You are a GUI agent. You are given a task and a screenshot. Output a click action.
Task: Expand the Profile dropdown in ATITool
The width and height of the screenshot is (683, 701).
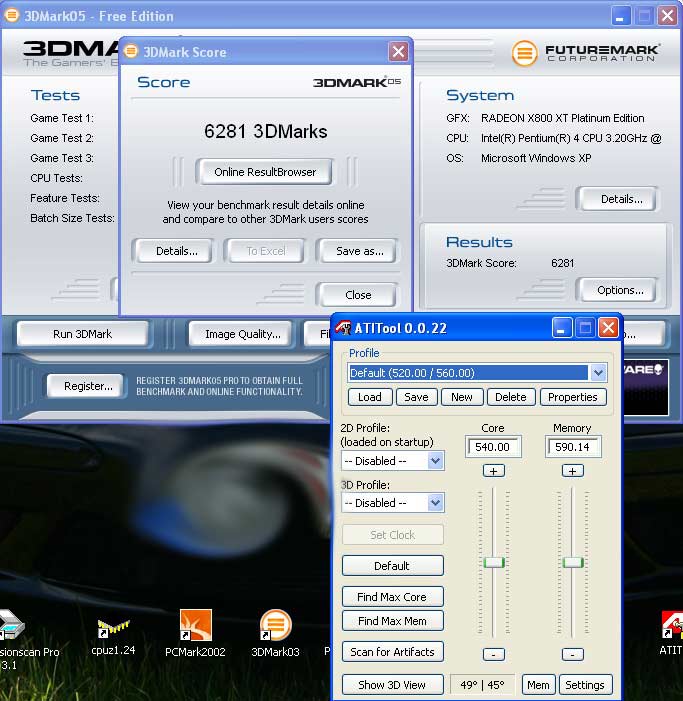598,373
